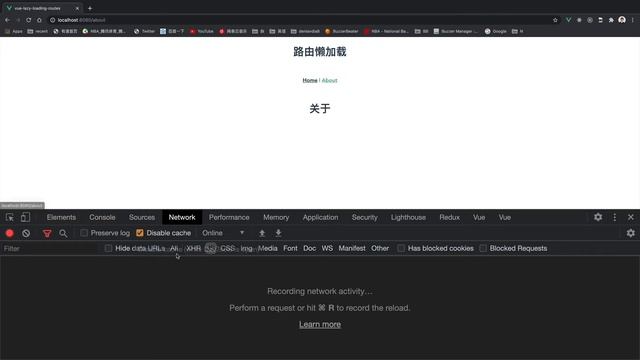640x360 pixels.
Task: Open DevTools three-dot customize menu
Action: coord(615,217)
